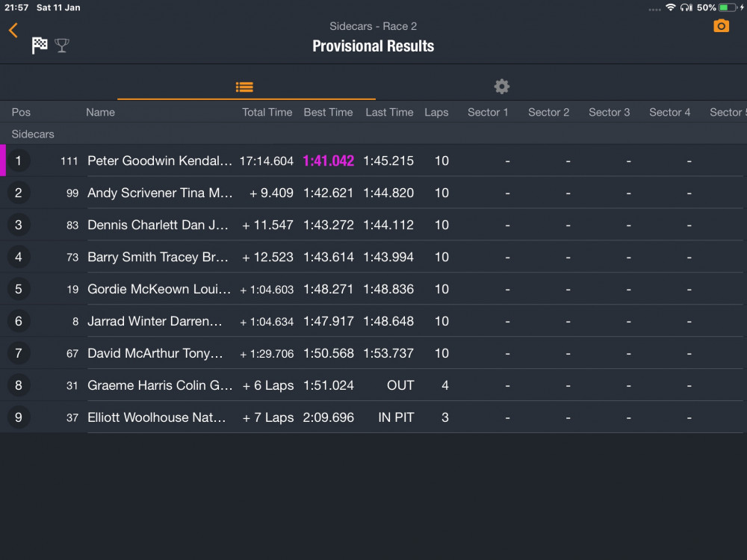Open the gear settings tab
This screenshot has width=747, height=560.
tap(502, 87)
